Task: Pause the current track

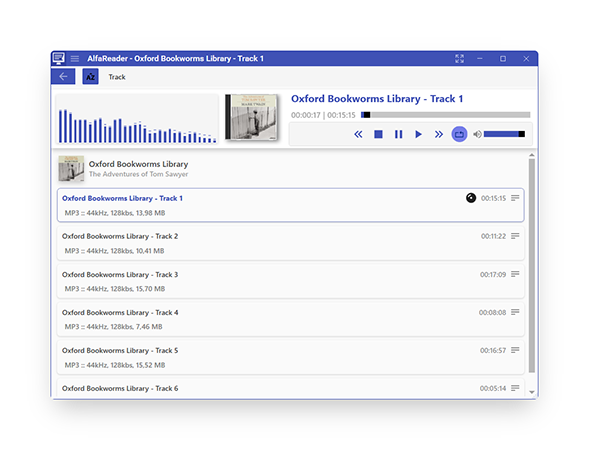Action: click(x=399, y=134)
